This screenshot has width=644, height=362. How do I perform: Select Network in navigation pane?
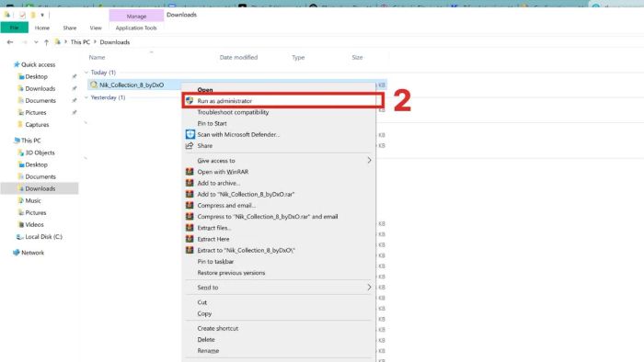[32, 253]
